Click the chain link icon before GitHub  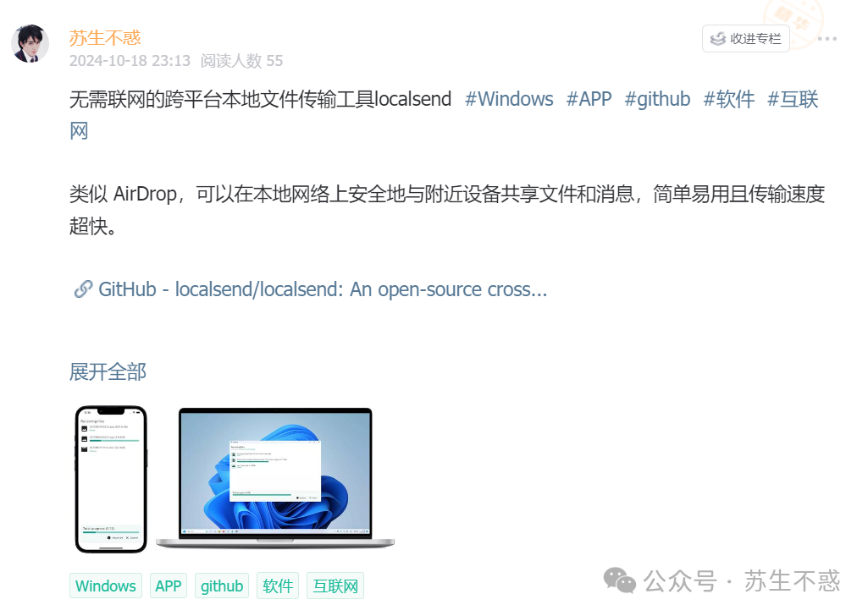click(x=83, y=289)
